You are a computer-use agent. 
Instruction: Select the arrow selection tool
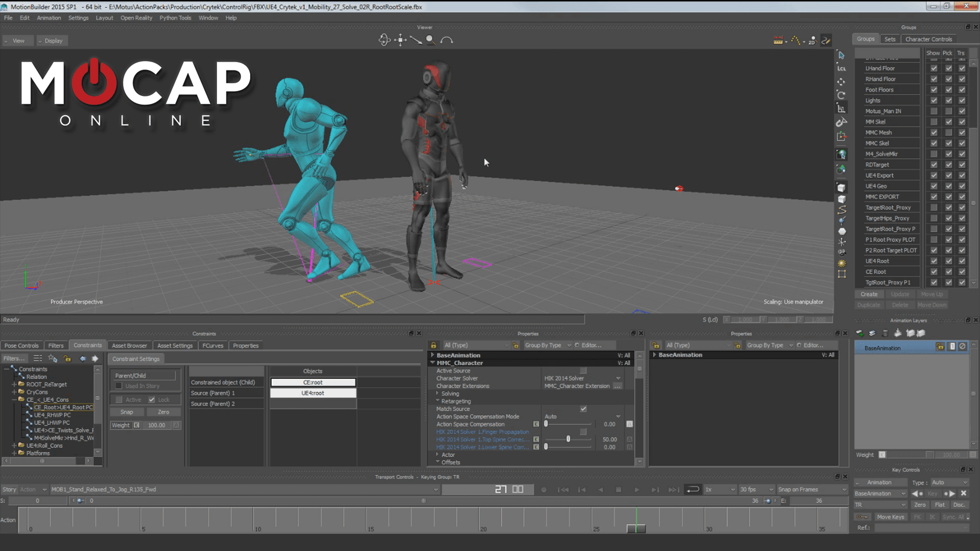[840, 55]
